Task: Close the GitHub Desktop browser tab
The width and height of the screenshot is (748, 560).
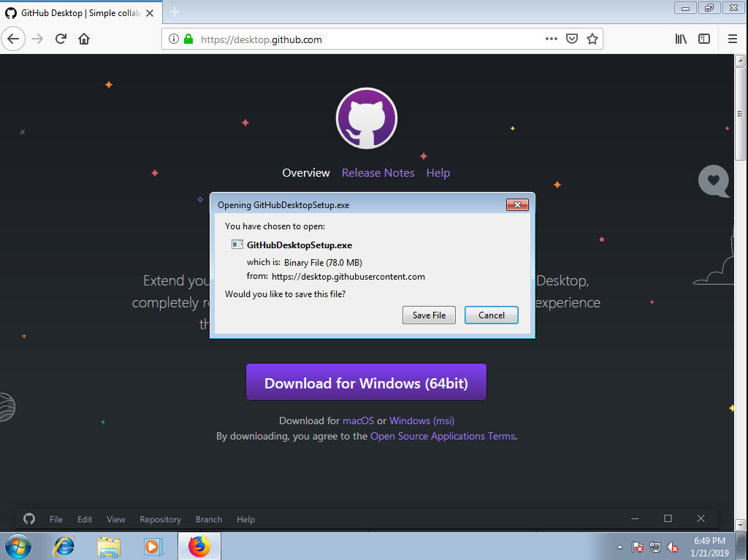Action: point(150,13)
